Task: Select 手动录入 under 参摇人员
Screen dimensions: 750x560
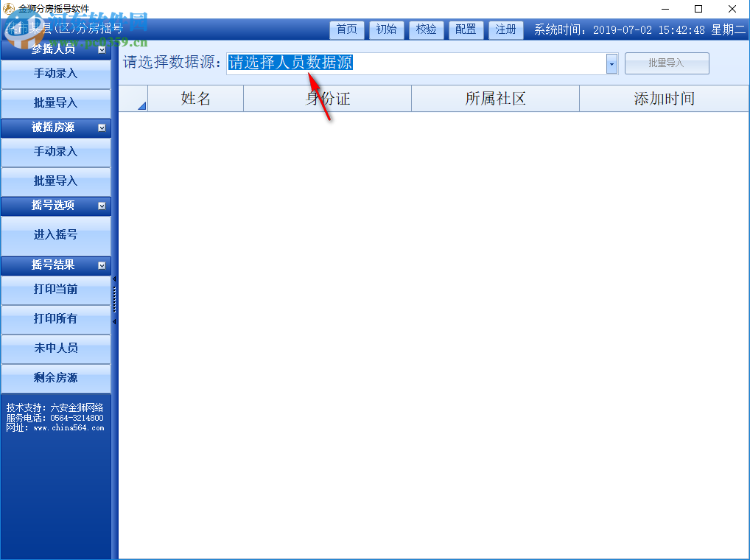Action: (55, 74)
